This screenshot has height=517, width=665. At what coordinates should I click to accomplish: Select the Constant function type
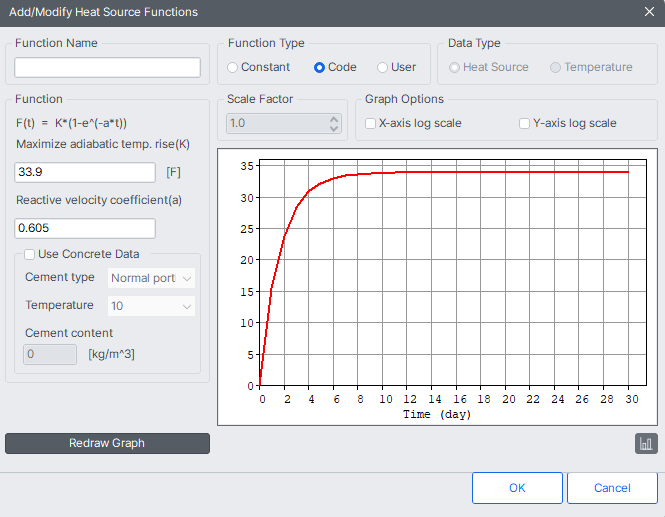258,67
